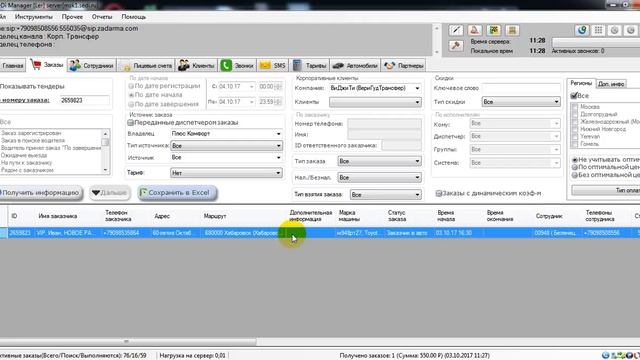Expand the Тип источника dropdown
Image resolution: width=640 pixels, height=360 pixels.
point(279,146)
